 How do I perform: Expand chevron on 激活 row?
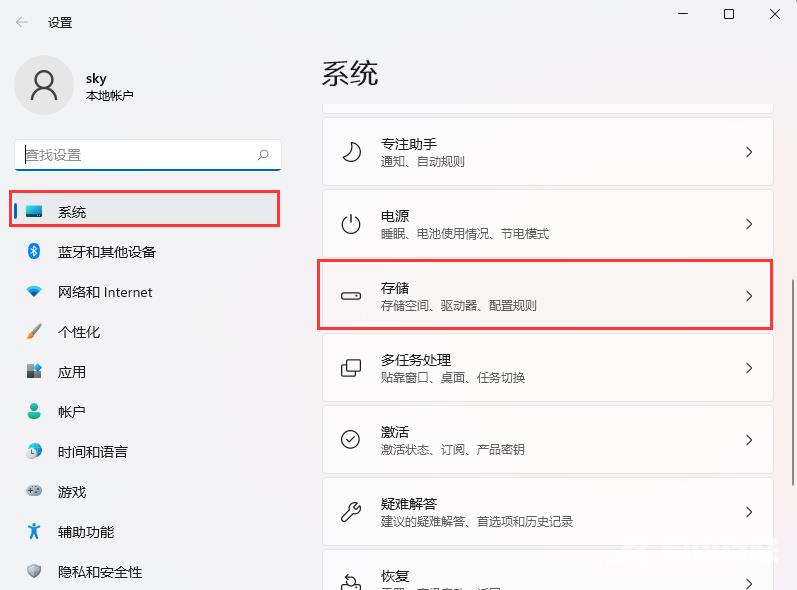point(749,440)
